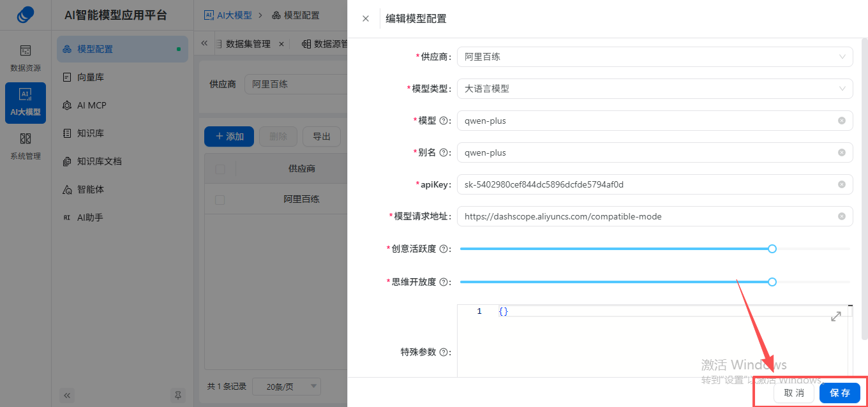This screenshot has width=868, height=407.
Task: Click the help icon beside 思维开放度
Action: tap(444, 282)
